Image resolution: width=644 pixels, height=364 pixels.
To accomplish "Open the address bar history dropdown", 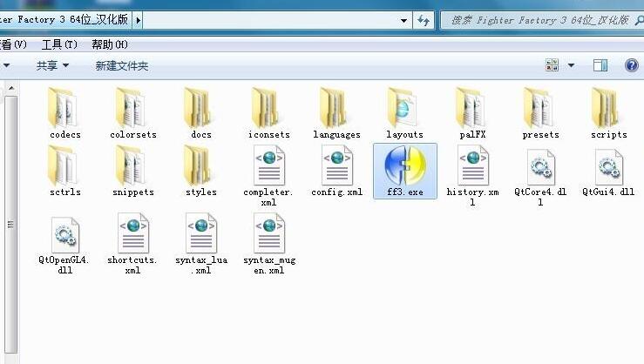I will tap(403, 20).
